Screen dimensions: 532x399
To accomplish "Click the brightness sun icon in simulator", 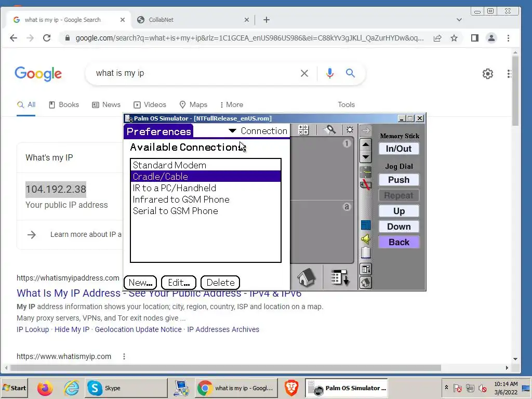I will coord(350,130).
